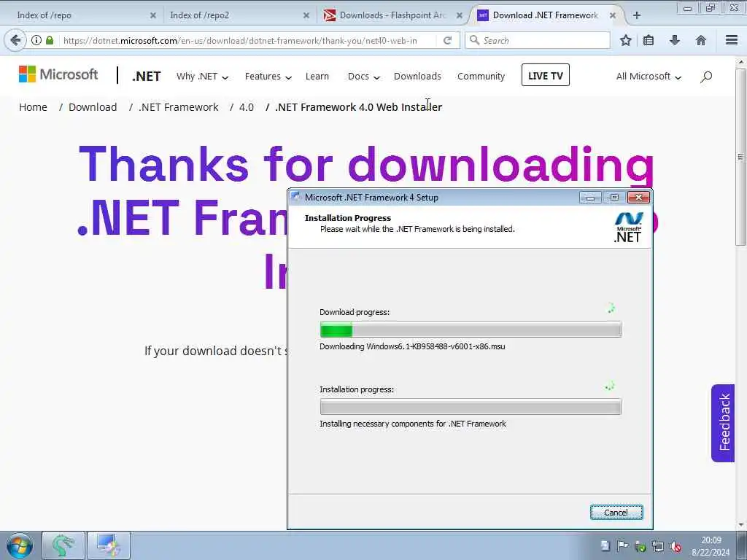Open bookmarks list icon in toolbar
The height and width of the screenshot is (560, 747).
(x=649, y=41)
